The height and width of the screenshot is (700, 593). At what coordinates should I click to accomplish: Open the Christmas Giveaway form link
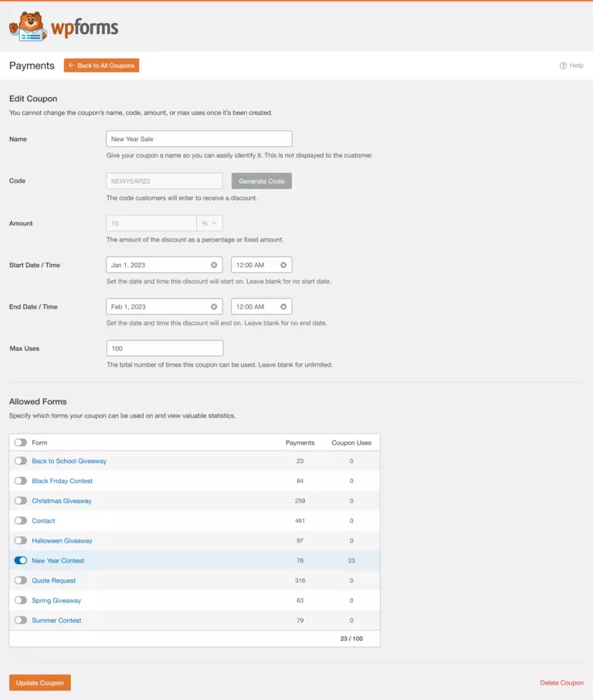point(62,501)
